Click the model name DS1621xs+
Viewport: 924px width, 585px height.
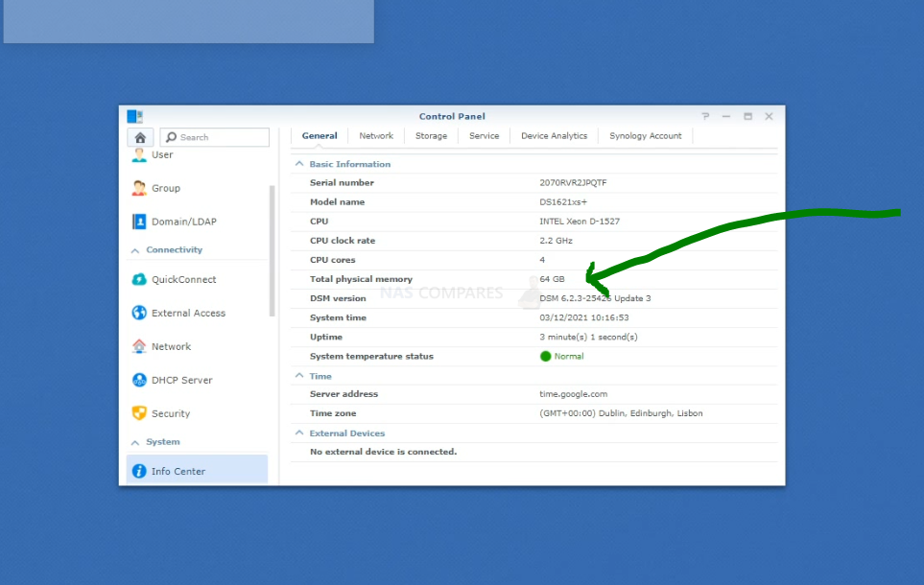pos(563,202)
